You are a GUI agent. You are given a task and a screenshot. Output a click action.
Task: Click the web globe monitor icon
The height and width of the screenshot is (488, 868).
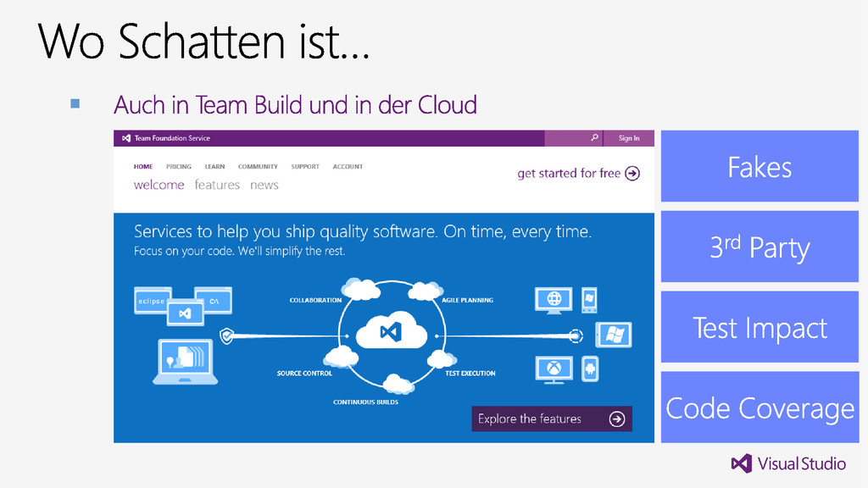click(x=554, y=301)
